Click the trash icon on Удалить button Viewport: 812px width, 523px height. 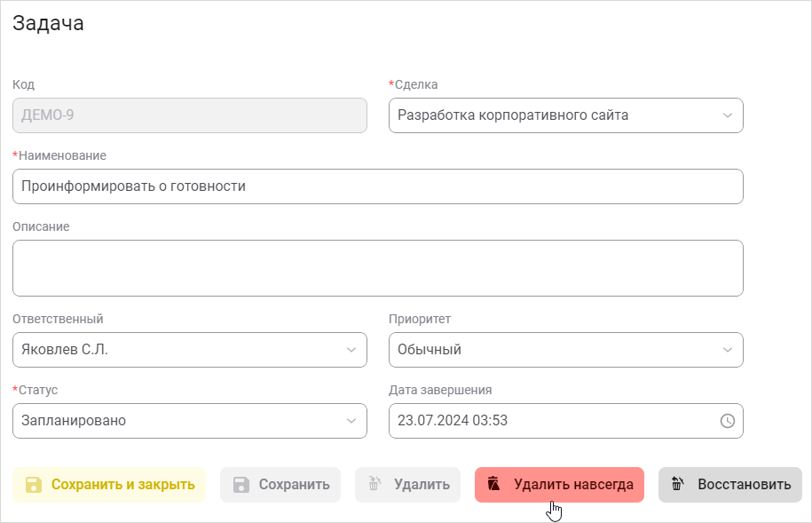point(375,485)
